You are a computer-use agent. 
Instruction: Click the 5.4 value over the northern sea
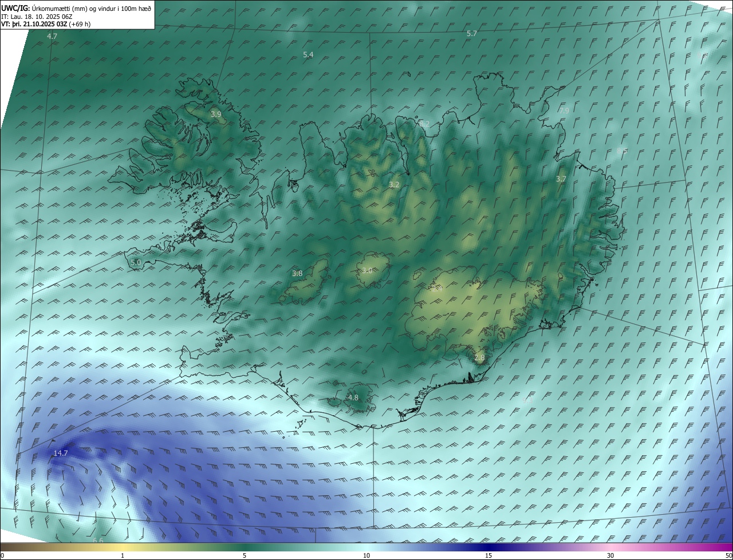(308, 54)
